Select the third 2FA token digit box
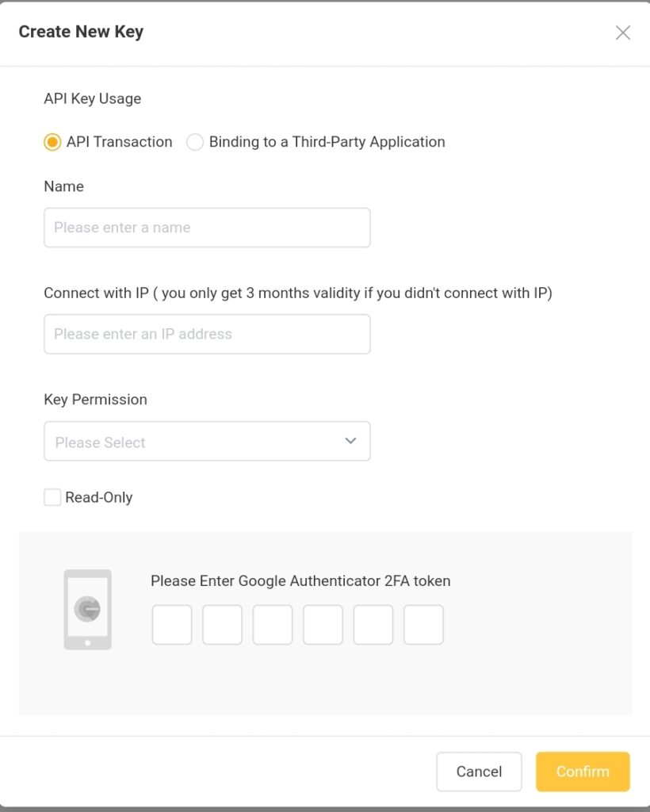Screen dimensions: 650x812 click(273, 625)
